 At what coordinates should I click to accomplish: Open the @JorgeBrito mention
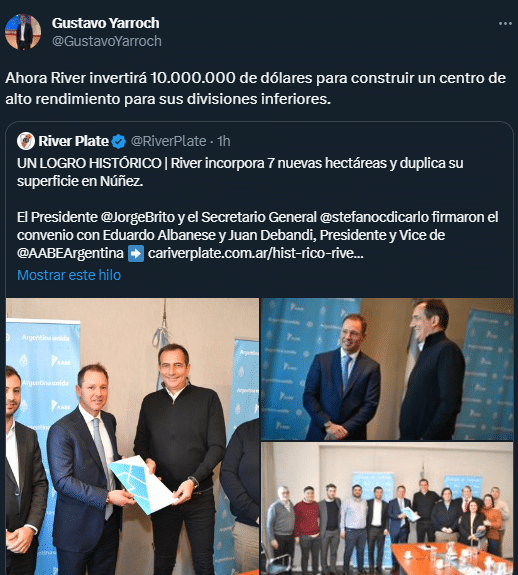[x=137, y=217]
